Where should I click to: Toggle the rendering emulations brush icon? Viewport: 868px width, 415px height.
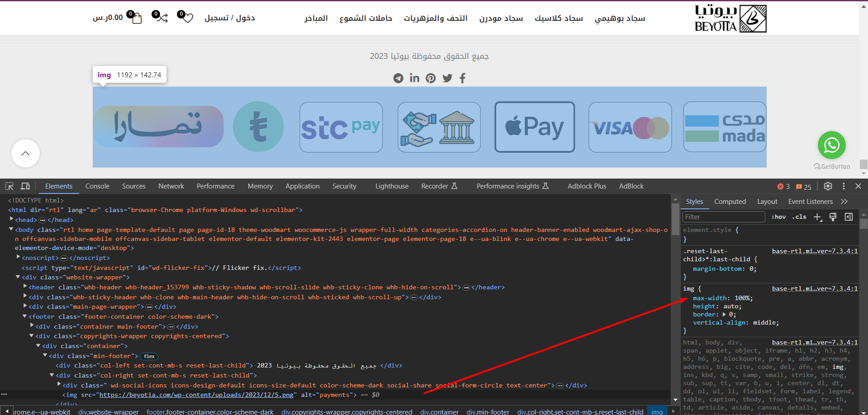[x=833, y=217]
